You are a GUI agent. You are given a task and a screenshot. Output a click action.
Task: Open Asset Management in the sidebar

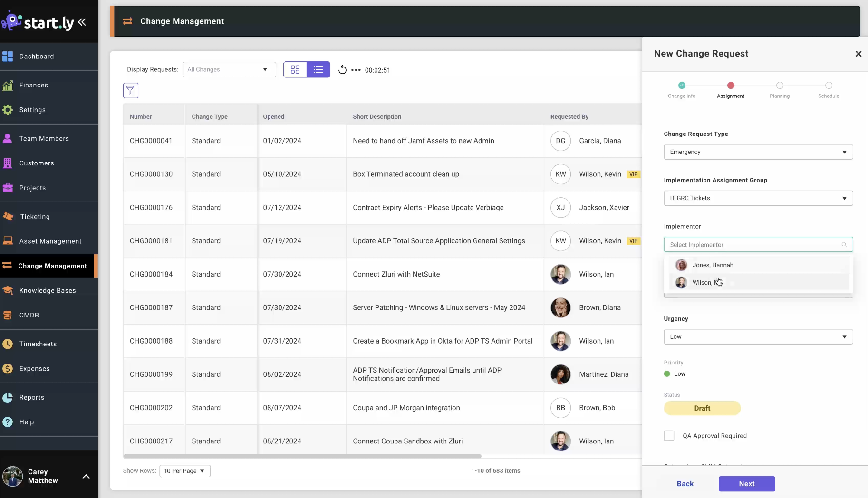pos(50,241)
